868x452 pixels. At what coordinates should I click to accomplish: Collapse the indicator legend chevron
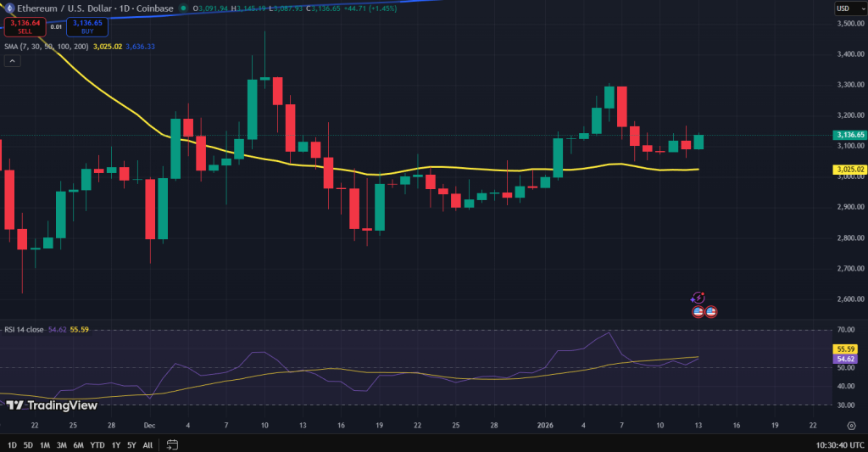pos(12,60)
